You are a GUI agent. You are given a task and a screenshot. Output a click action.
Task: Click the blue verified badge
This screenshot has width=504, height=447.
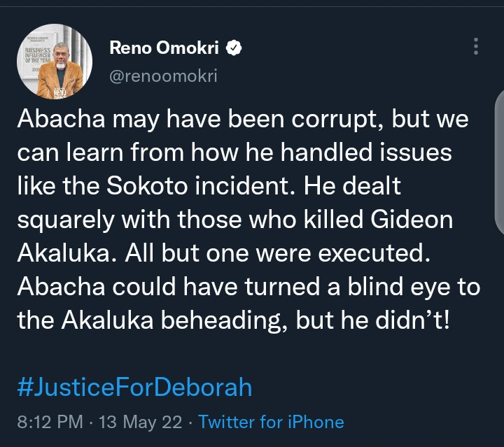click(x=237, y=48)
